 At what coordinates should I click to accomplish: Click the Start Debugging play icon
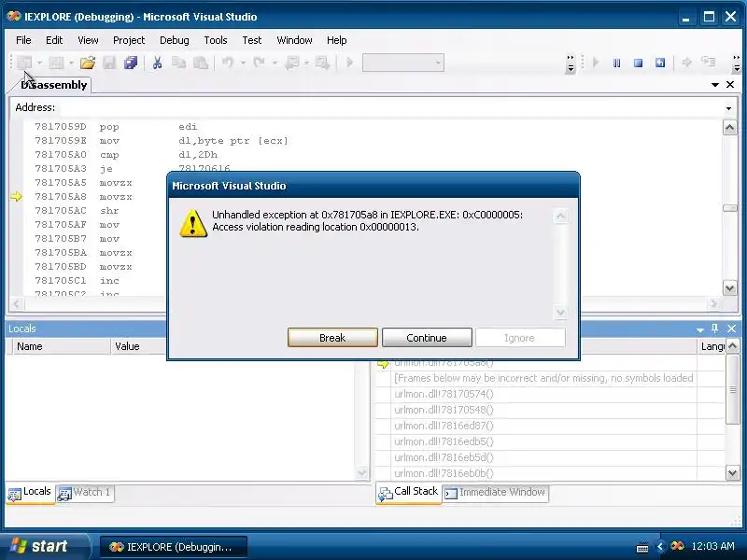click(349, 63)
